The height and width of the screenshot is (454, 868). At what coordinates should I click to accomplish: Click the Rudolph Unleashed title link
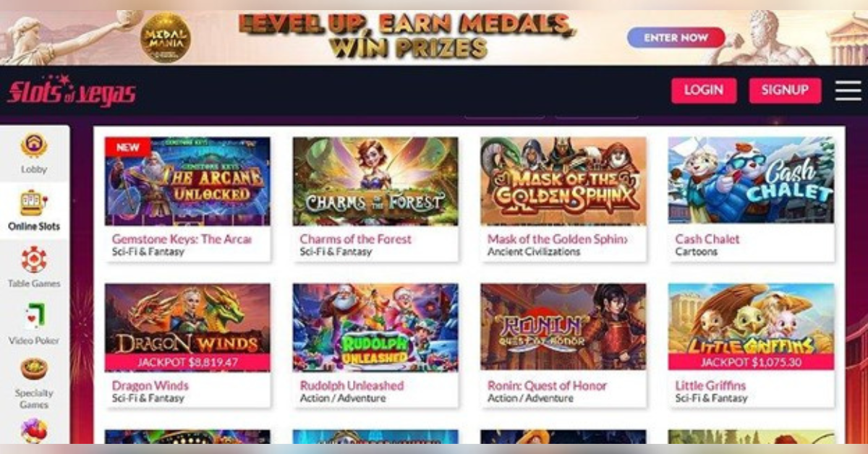pyautogui.click(x=352, y=385)
